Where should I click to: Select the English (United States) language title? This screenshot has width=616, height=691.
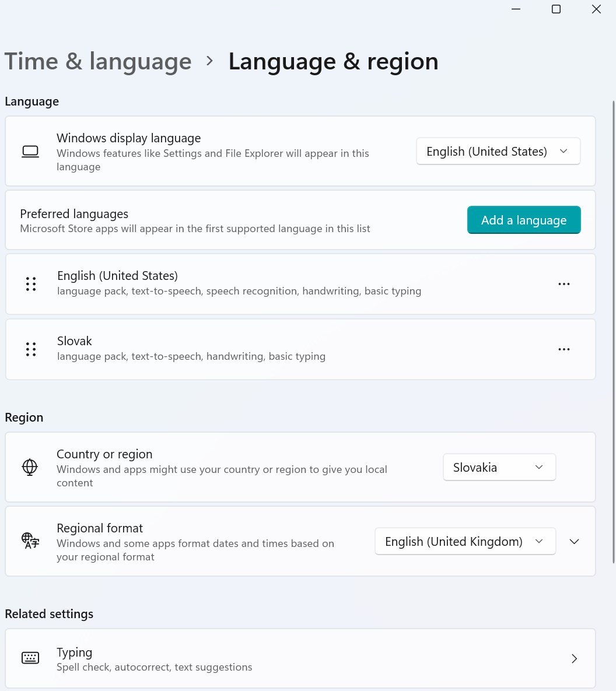117,276
